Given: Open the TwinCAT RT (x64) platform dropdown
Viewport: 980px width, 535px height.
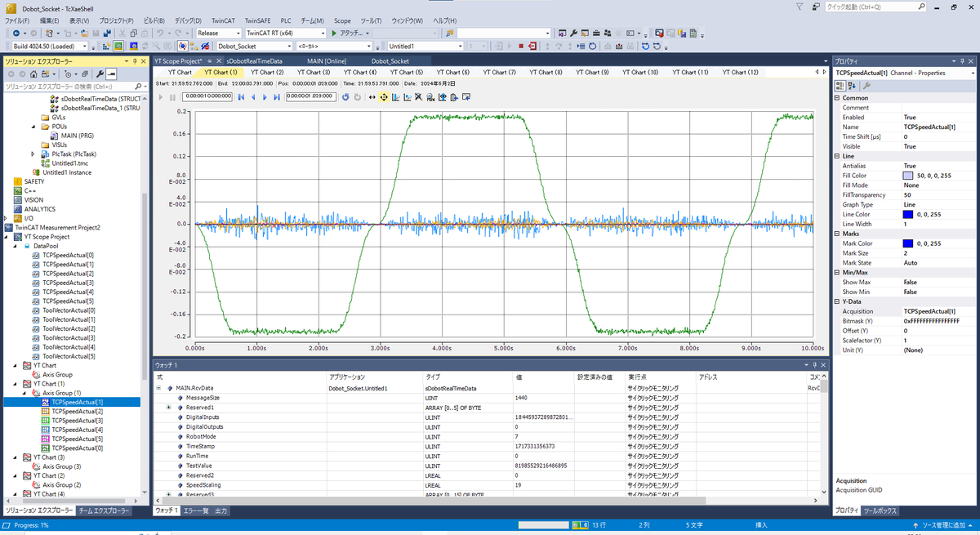Looking at the screenshot, I should tap(323, 33).
